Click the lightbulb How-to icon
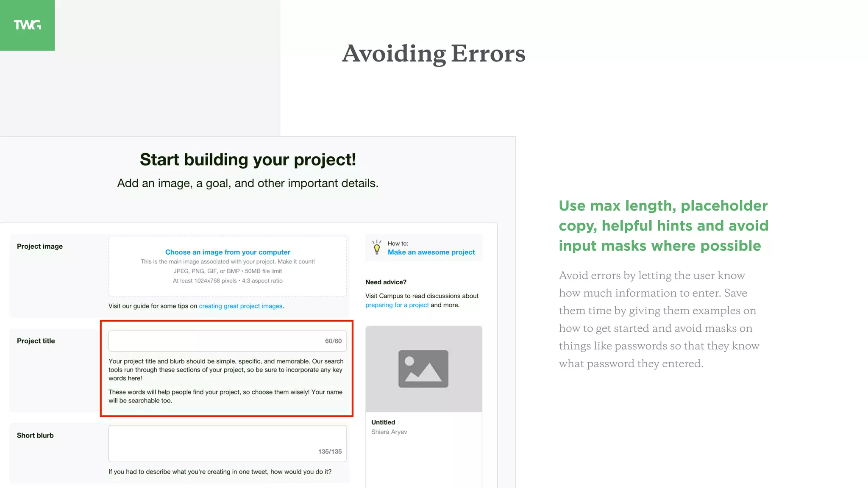 pos(376,247)
